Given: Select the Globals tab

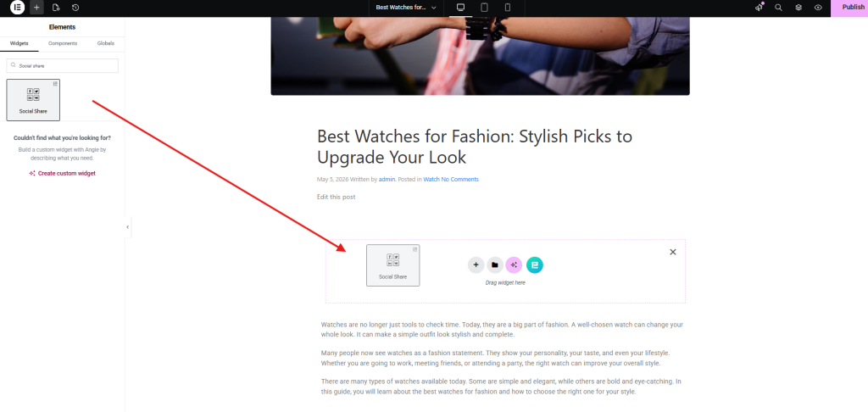Looking at the screenshot, I should click(x=106, y=43).
